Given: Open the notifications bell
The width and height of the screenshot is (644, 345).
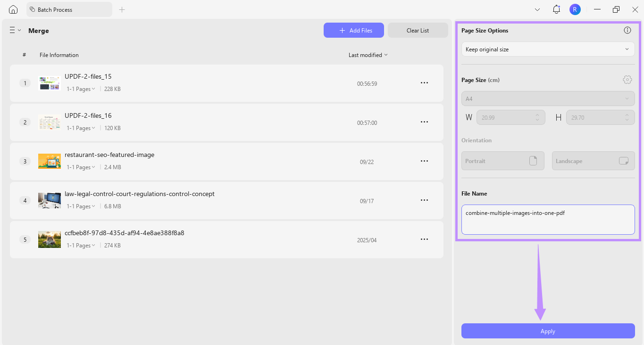Looking at the screenshot, I should pos(556,9).
